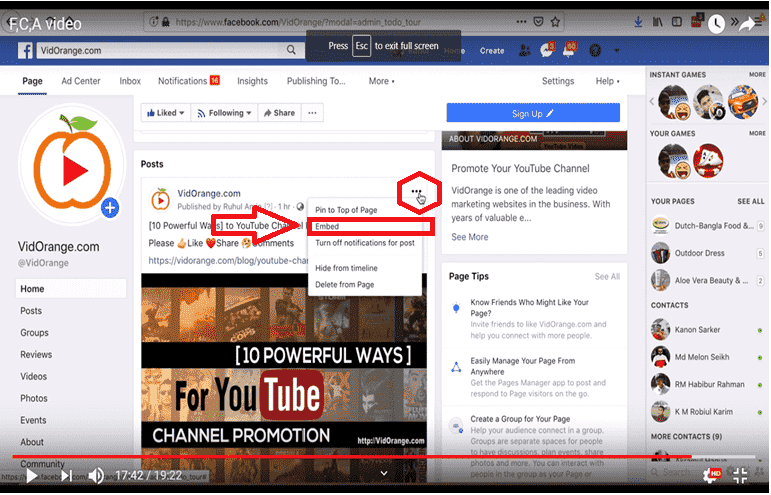Open the Liked dropdown button
This screenshot has width=771, height=495.
click(x=166, y=113)
